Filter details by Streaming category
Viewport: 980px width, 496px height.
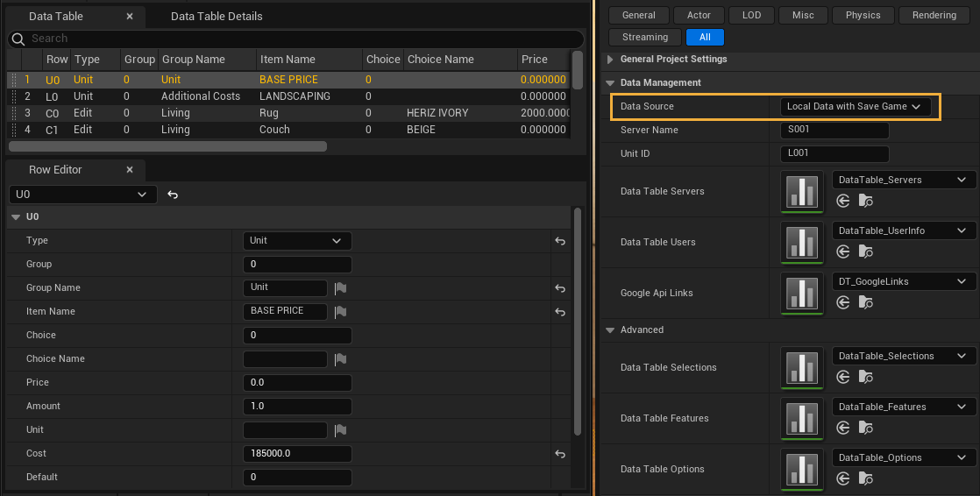645,37
